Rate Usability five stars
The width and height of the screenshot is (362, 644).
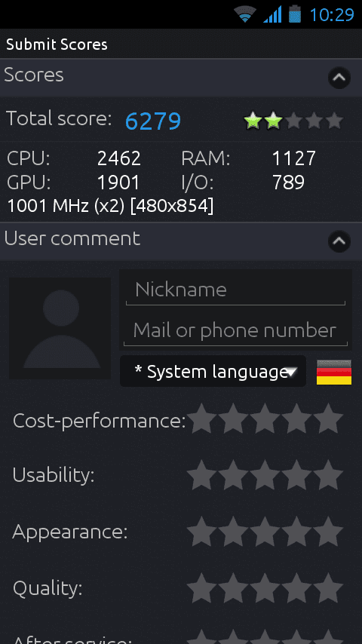tap(328, 475)
